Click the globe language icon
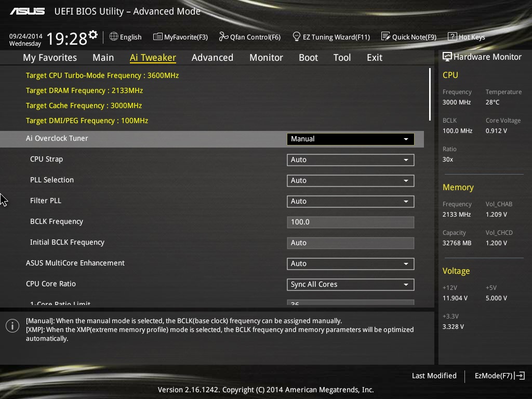The image size is (532, 399). click(x=114, y=36)
